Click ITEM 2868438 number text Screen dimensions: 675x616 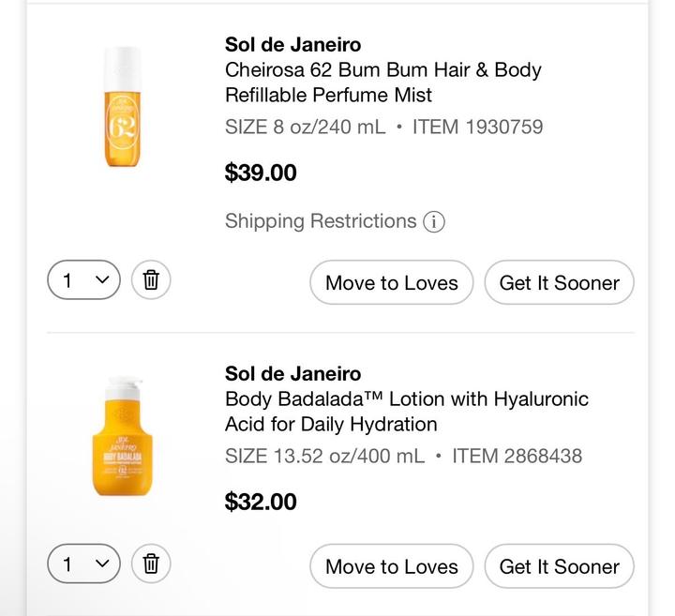517,456
